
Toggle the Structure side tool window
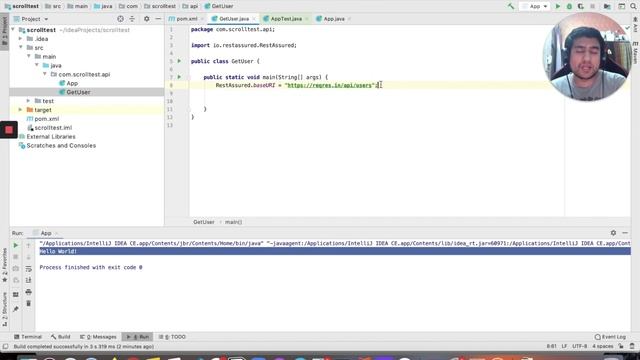pos(4,309)
